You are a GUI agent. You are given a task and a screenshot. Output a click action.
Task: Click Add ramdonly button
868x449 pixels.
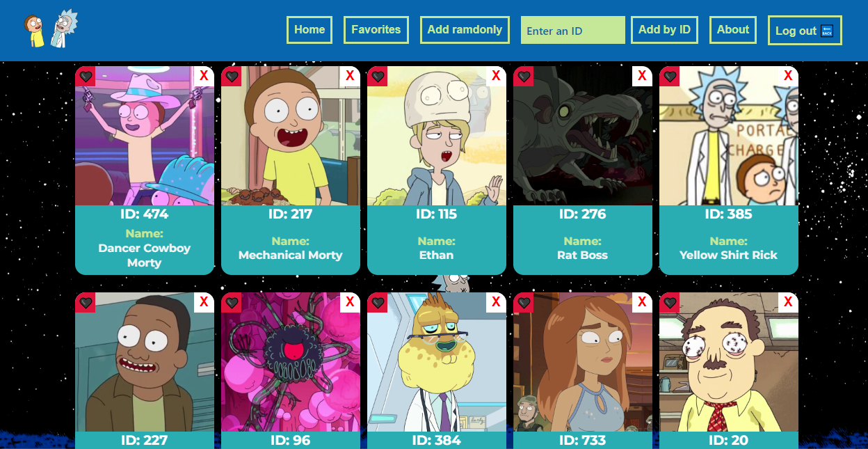click(465, 30)
